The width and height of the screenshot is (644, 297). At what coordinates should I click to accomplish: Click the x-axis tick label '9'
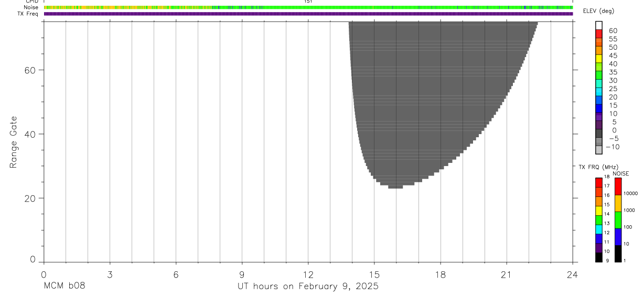point(242,274)
